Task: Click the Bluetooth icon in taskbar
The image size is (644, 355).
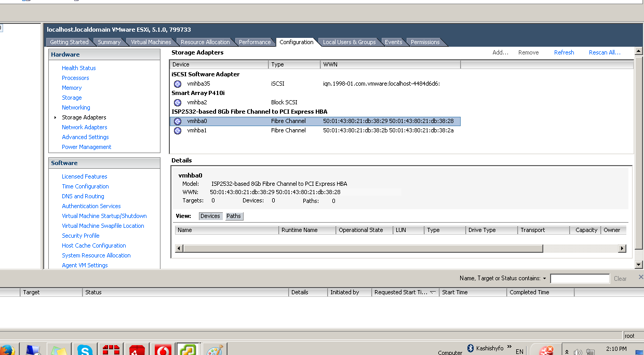Action: pos(471,348)
